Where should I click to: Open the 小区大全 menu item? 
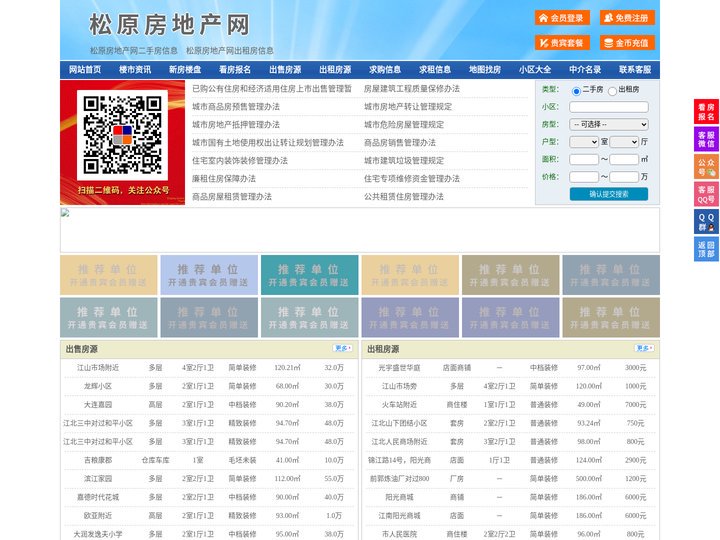(535, 70)
